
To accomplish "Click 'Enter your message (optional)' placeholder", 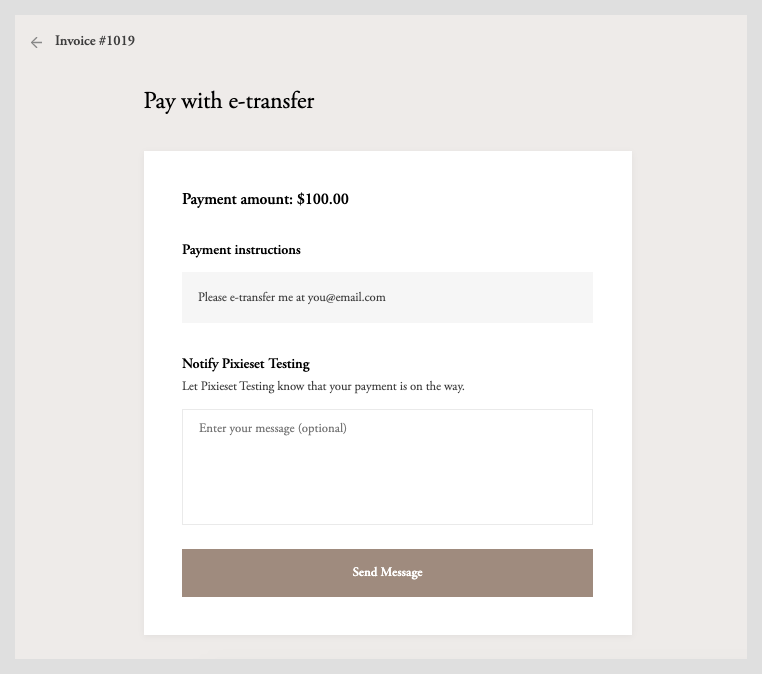I will pos(273,428).
